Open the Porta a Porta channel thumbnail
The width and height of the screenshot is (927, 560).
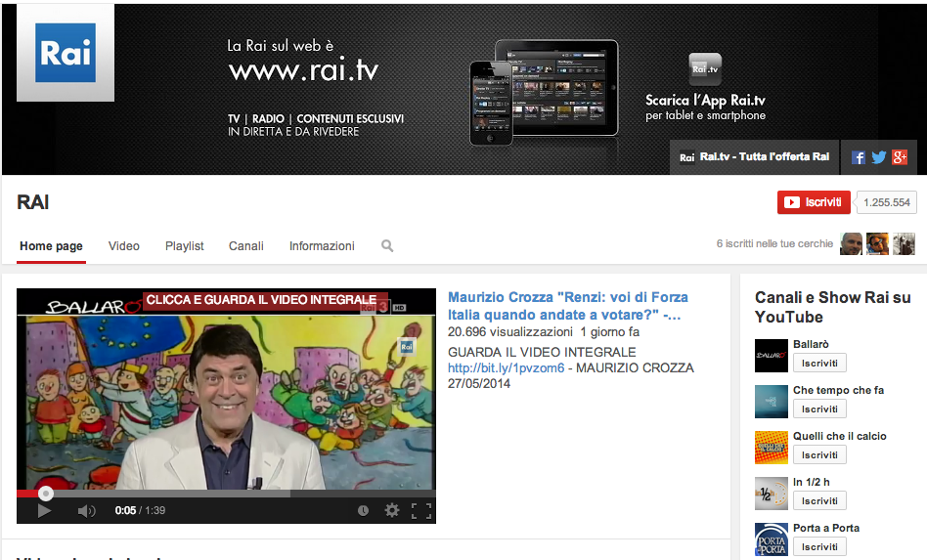(772, 540)
